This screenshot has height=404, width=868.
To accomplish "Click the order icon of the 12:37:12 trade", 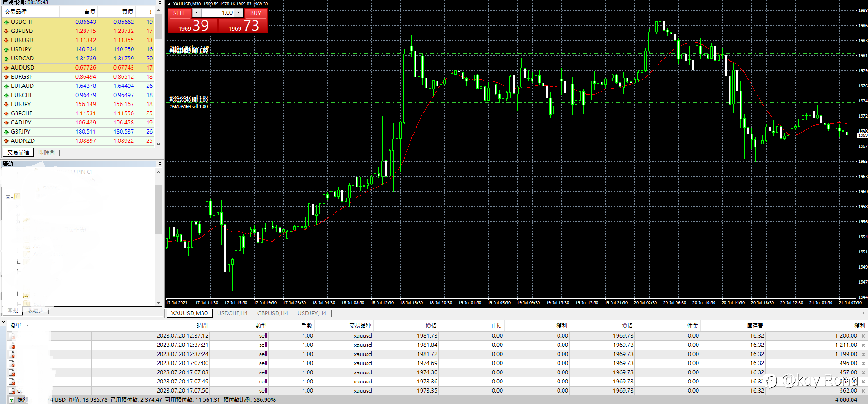I will click(12, 336).
